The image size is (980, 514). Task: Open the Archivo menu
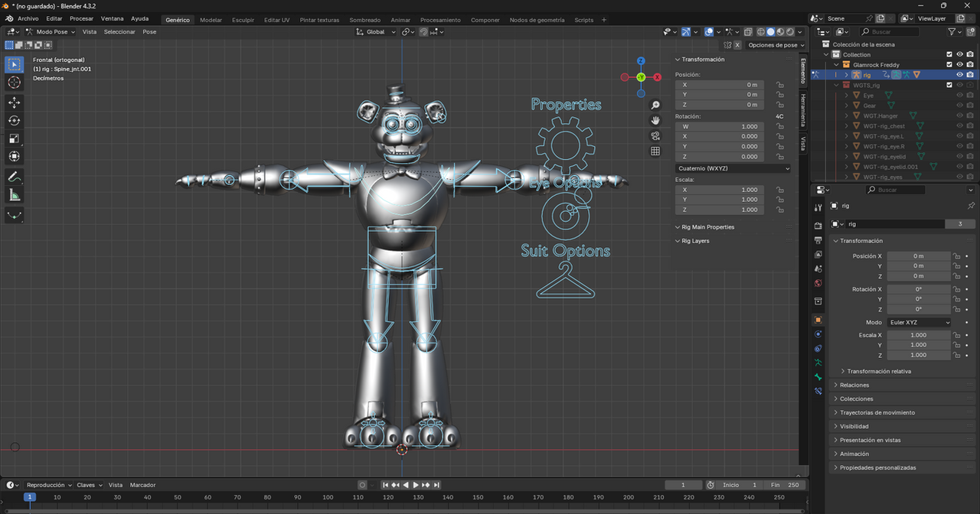tap(28, 18)
